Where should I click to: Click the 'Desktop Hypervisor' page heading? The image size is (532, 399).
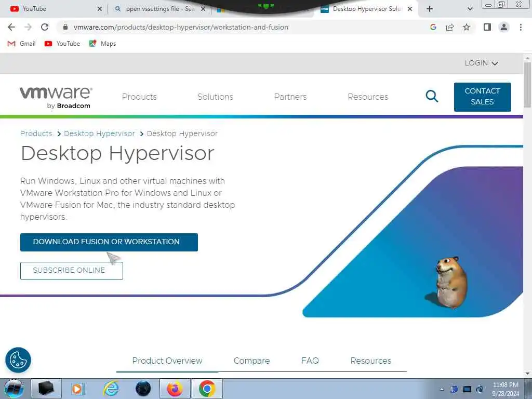[117, 153]
